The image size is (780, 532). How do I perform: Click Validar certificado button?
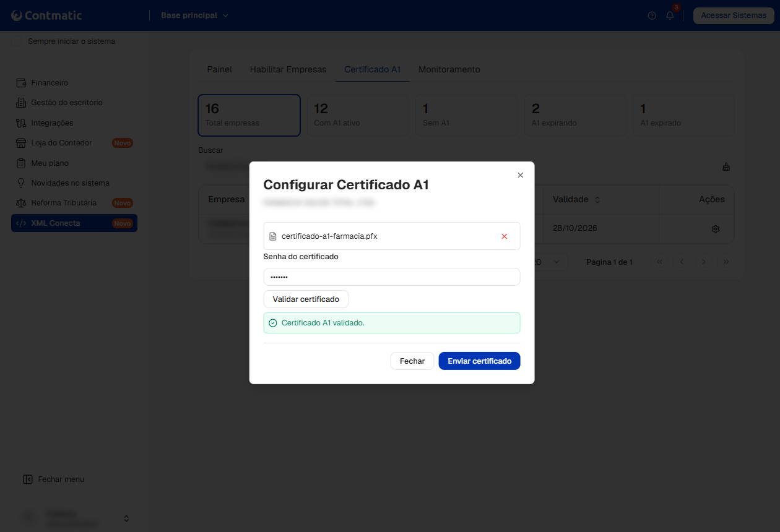306,299
